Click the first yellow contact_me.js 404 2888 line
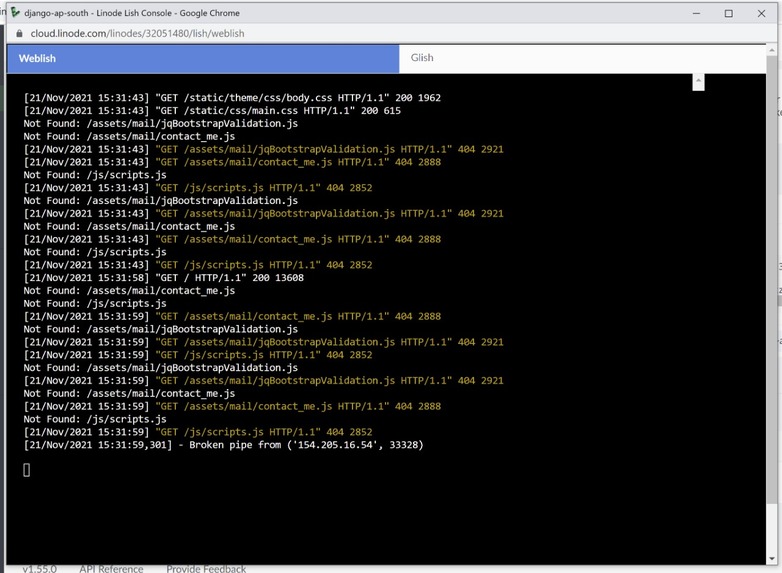Screen dimensions: 782x573 pos(232,162)
